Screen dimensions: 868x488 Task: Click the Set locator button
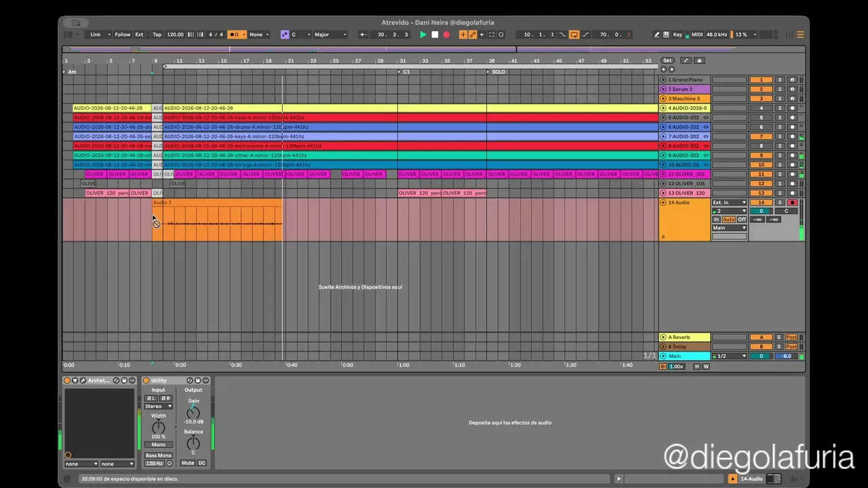click(x=668, y=60)
